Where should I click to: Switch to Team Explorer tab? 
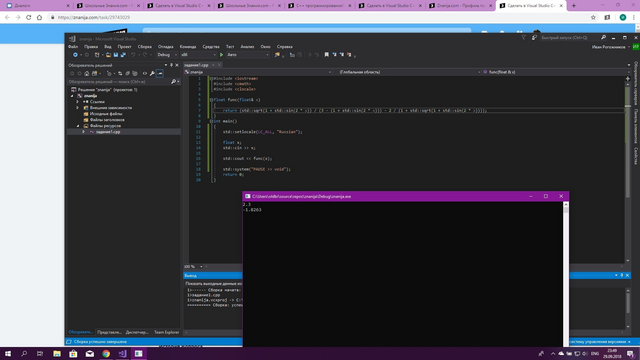pos(167,332)
